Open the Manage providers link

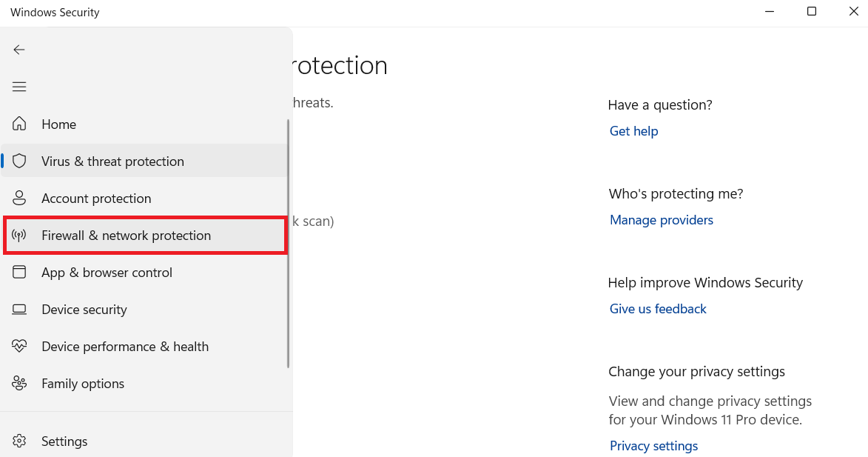[662, 220]
